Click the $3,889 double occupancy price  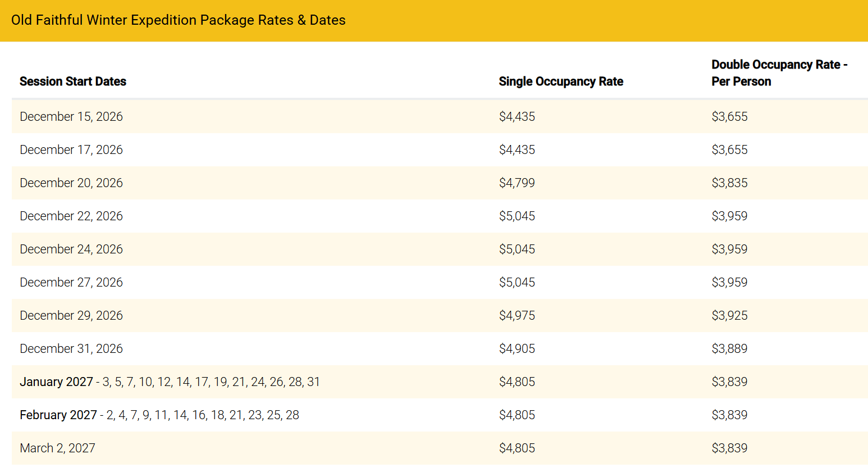[729, 348]
